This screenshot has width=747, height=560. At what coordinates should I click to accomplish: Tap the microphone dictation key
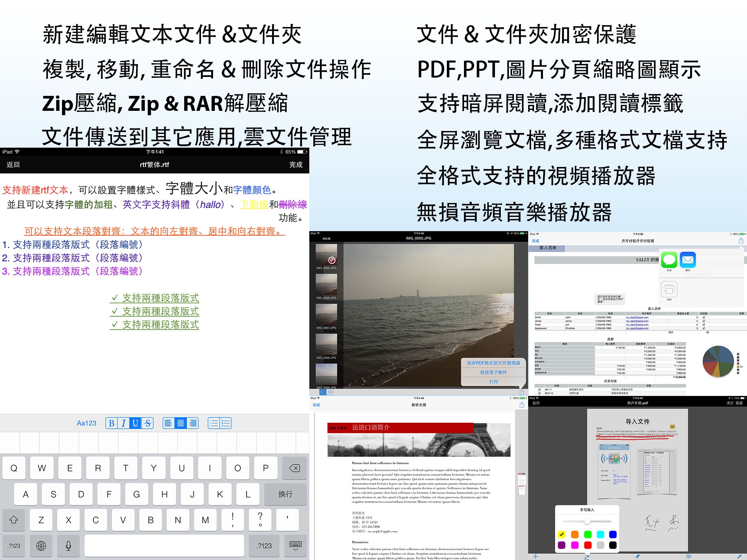tap(68, 546)
